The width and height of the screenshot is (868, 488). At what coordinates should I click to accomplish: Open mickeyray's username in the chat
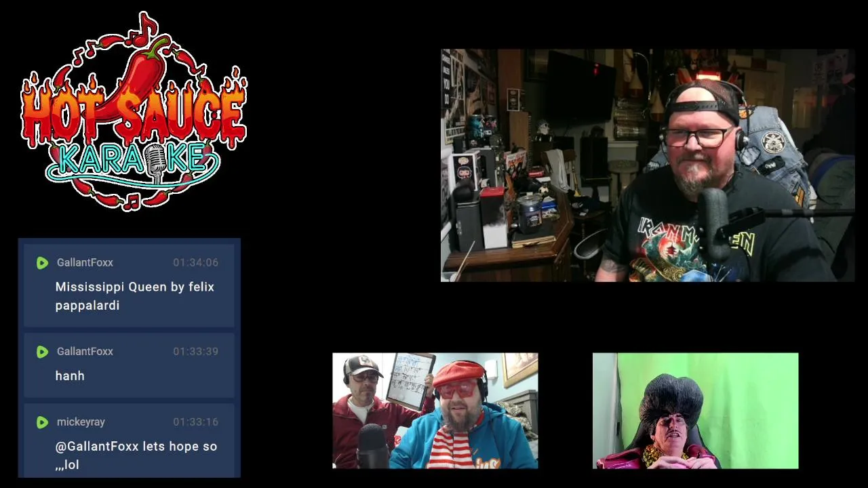(x=81, y=422)
